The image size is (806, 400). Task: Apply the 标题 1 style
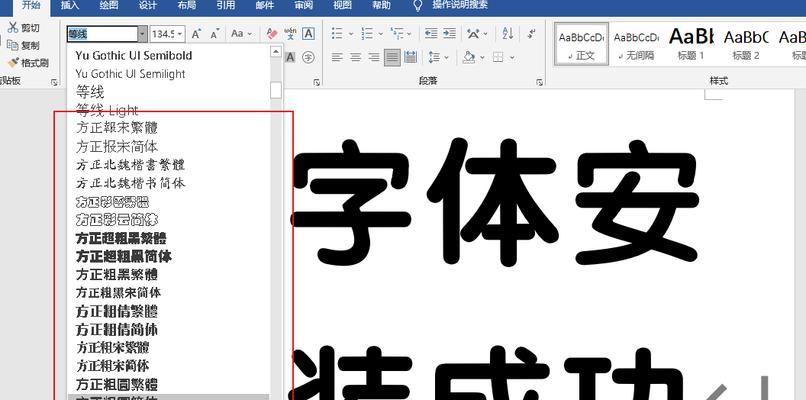point(691,44)
